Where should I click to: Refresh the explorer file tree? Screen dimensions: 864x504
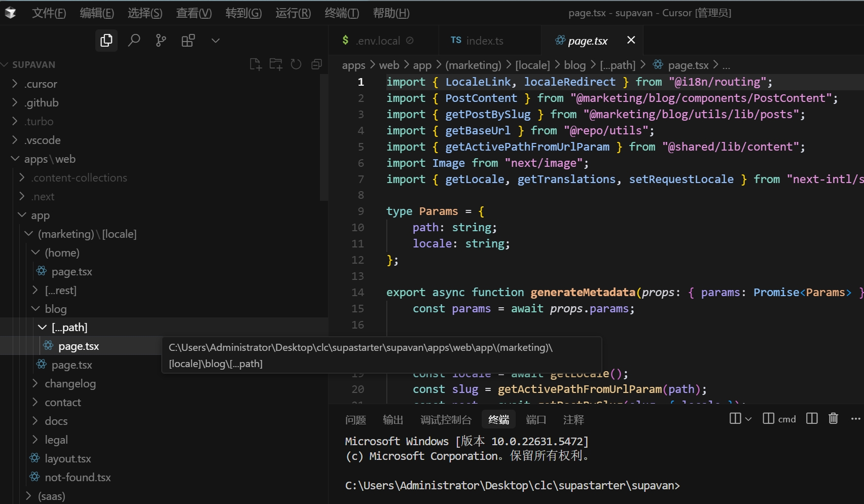click(296, 64)
